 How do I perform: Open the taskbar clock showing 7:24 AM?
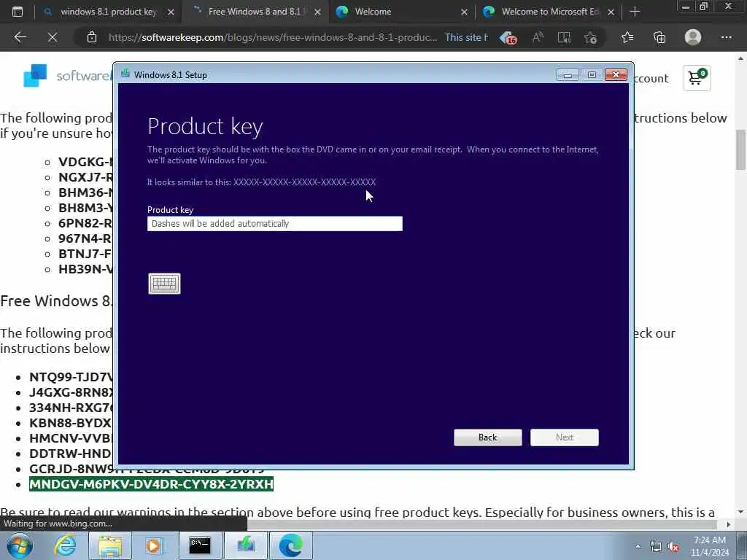pyautogui.click(x=710, y=546)
